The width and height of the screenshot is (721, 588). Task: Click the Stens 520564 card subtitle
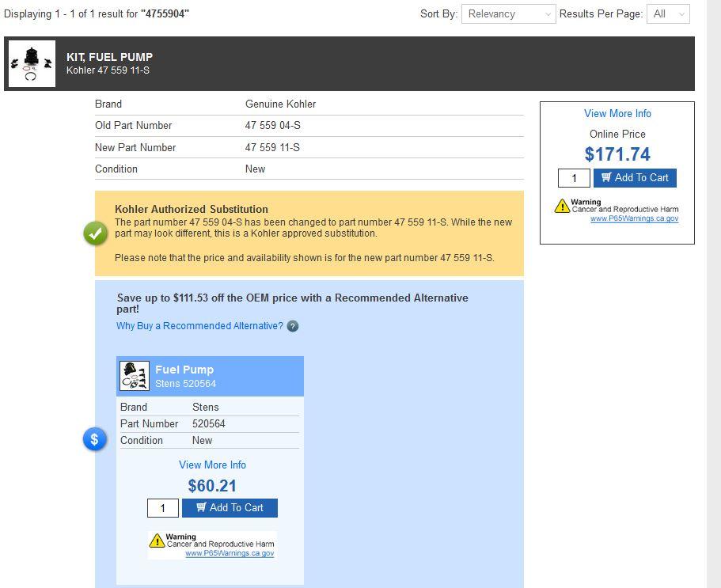[186, 383]
